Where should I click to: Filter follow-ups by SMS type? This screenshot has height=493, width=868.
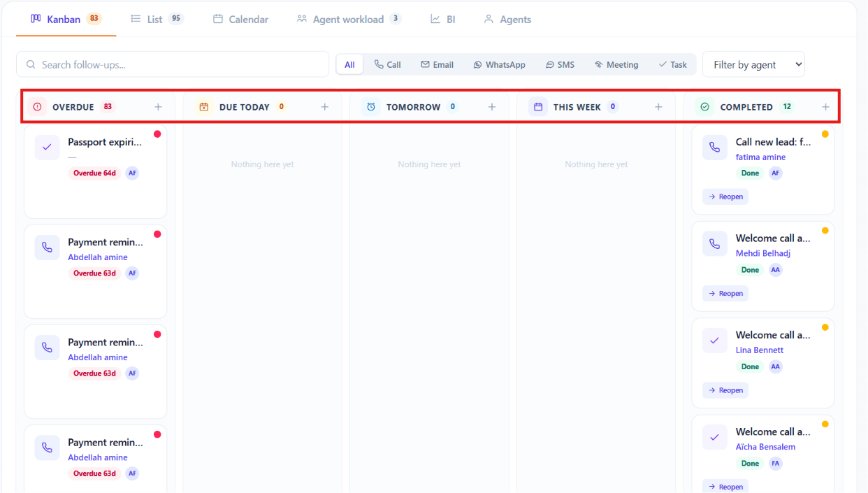pyautogui.click(x=560, y=64)
